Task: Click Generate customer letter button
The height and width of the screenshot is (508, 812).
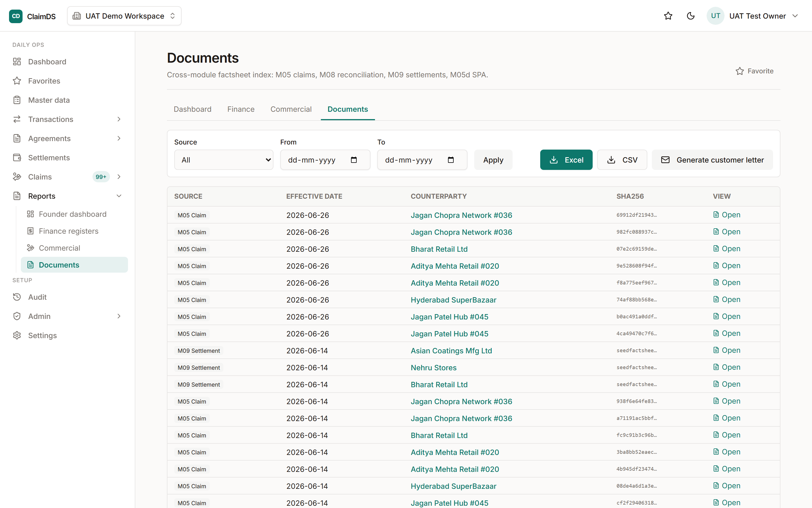Action: pyautogui.click(x=712, y=159)
